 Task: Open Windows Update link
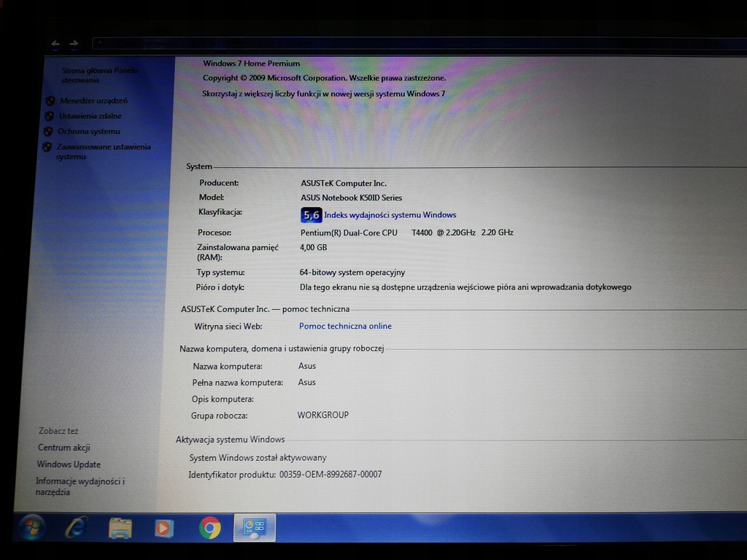pyautogui.click(x=69, y=464)
